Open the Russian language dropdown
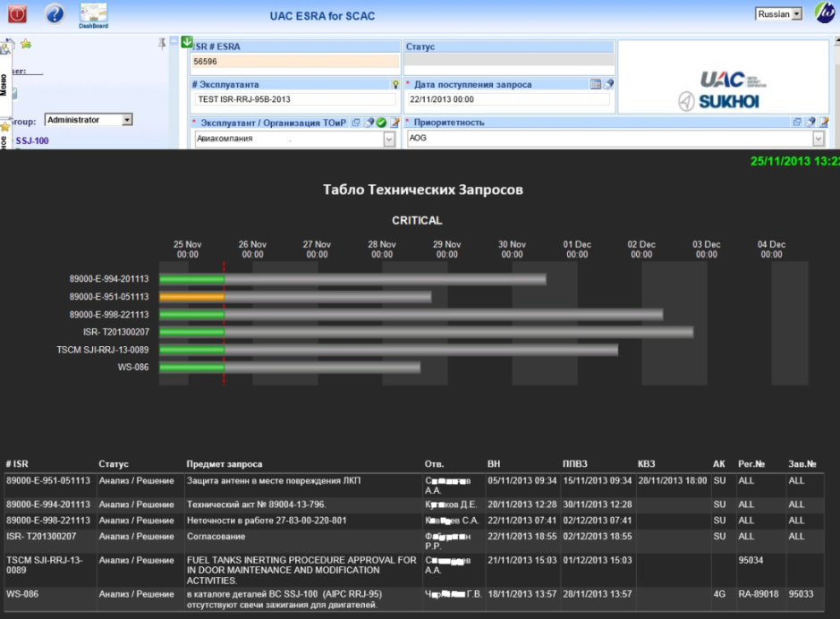840x619 pixels. tap(778, 14)
